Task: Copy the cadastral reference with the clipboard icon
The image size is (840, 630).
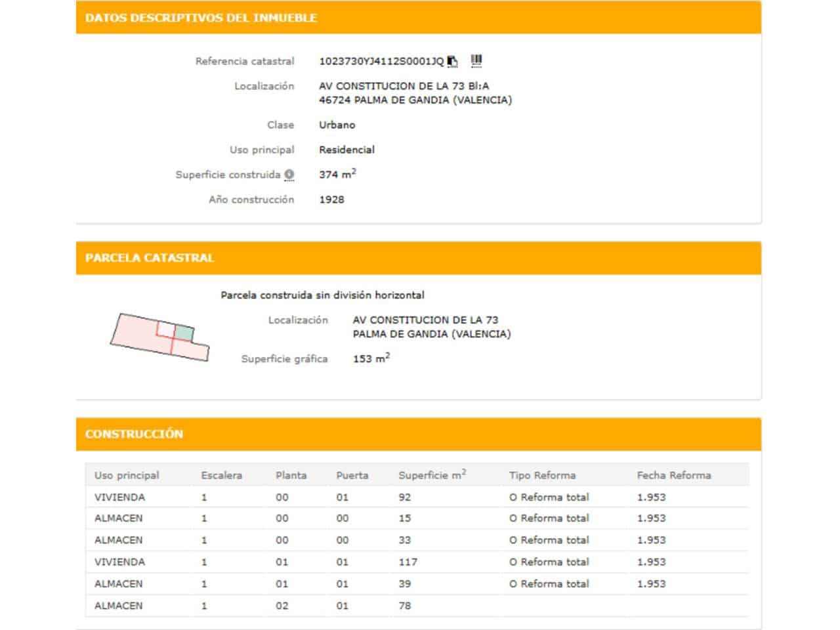Action: (452, 61)
